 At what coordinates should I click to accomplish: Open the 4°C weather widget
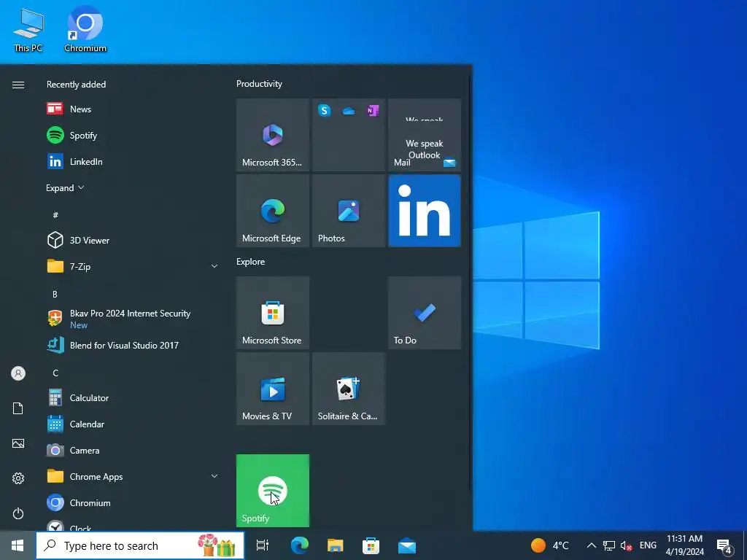click(550, 545)
